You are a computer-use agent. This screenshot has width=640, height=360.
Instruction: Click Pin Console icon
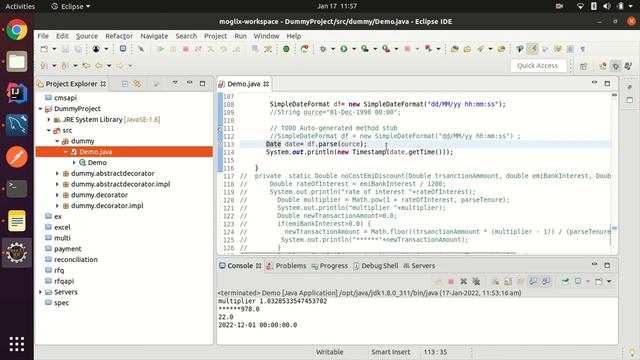(565, 281)
